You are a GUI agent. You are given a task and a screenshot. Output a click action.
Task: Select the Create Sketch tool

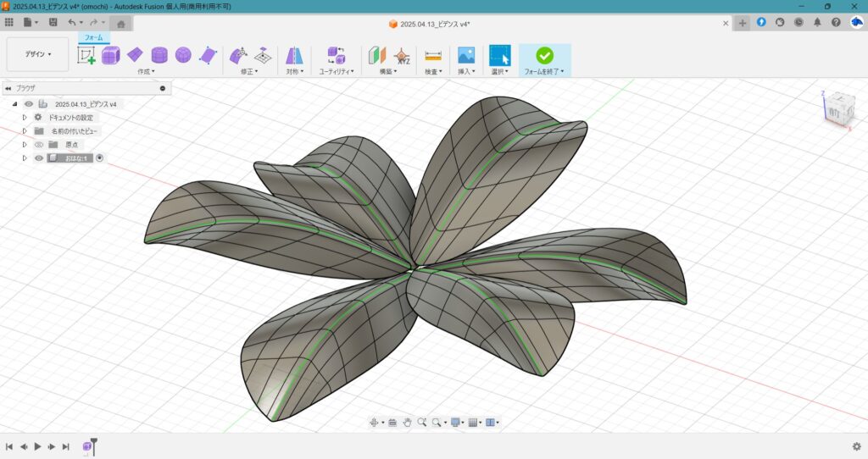coord(86,56)
